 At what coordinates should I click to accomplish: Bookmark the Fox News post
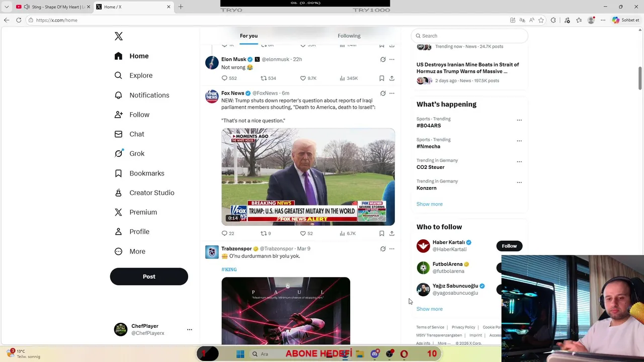381,233
